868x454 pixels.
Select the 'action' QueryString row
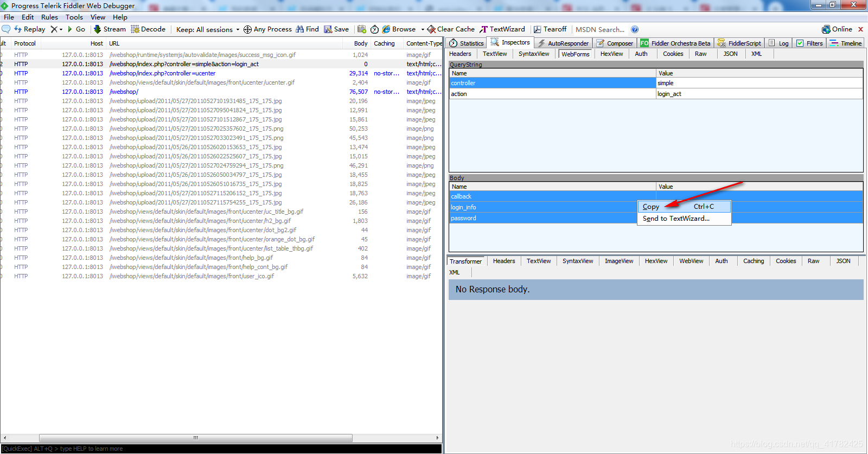point(656,94)
